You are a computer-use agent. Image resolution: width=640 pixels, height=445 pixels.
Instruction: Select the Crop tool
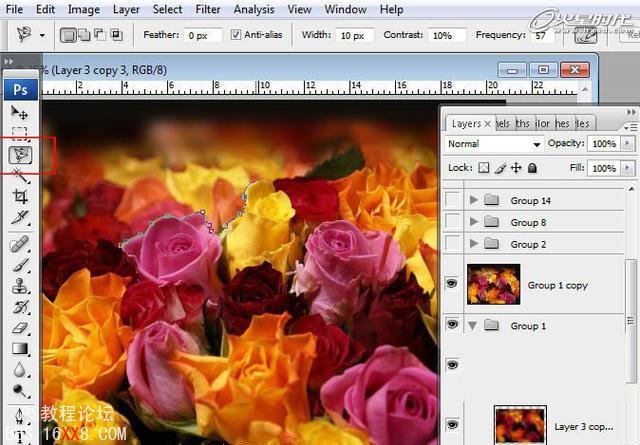[x=20, y=196]
